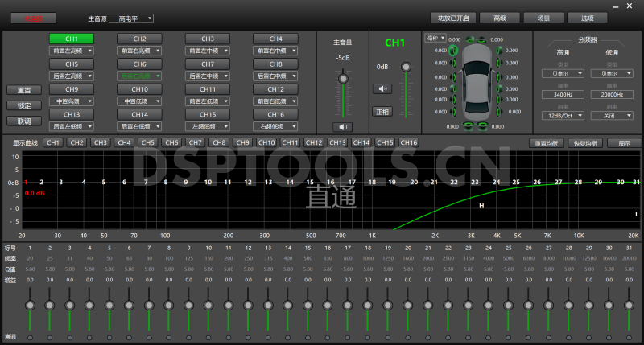Enable bypass radio for EQ band 16
644x345 pixels.
click(x=328, y=338)
